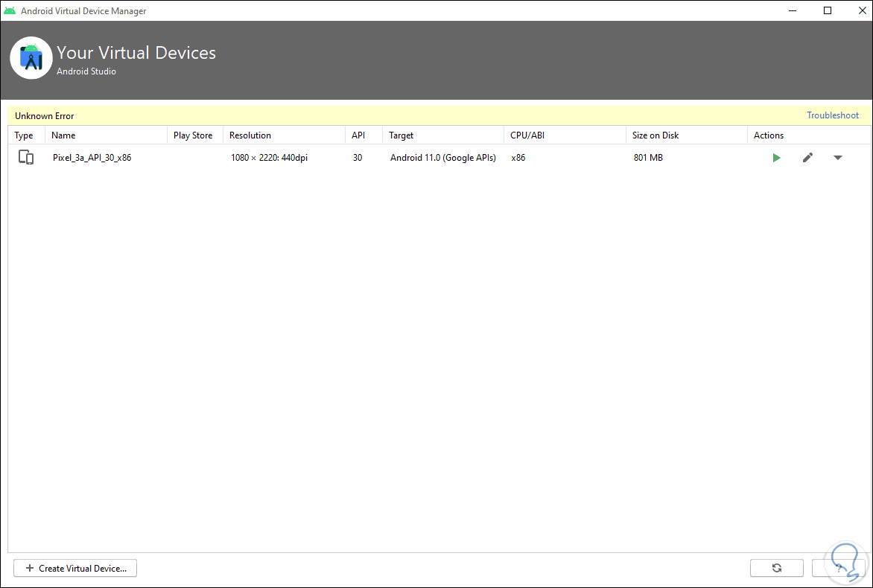The width and height of the screenshot is (873, 588).
Task: Click the Android icon in the title bar
Action: click(x=10, y=11)
